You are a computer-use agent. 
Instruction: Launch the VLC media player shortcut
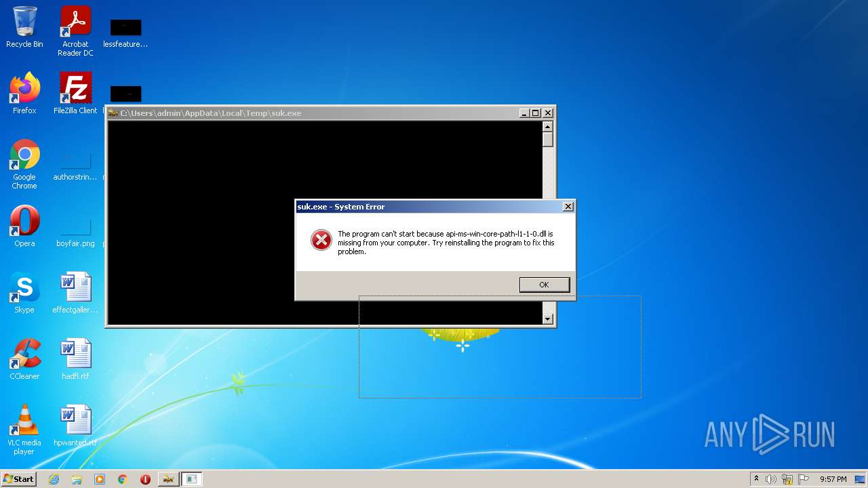point(24,430)
